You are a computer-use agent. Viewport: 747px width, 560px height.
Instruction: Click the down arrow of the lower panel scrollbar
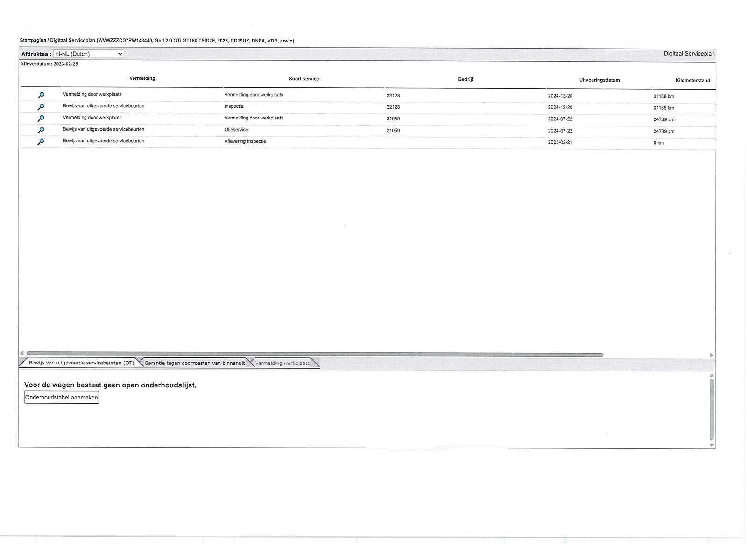coord(712,445)
